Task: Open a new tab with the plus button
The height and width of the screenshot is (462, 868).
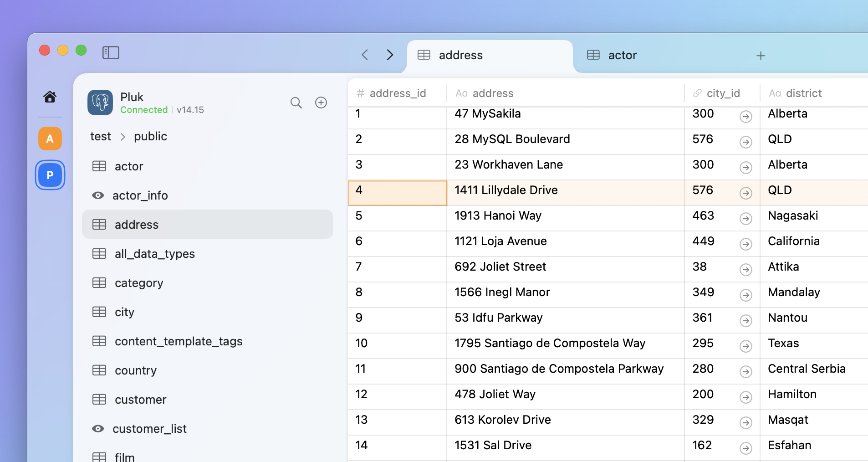Action: (761, 55)
